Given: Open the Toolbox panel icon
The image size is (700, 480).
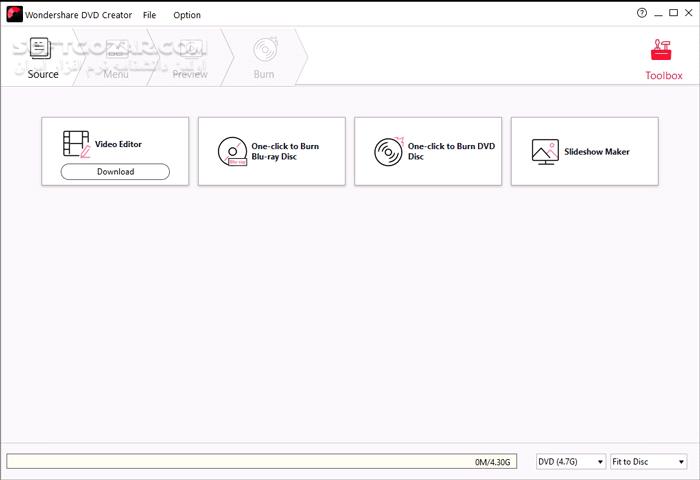Looking at the screenshot, I should (661, 50).
